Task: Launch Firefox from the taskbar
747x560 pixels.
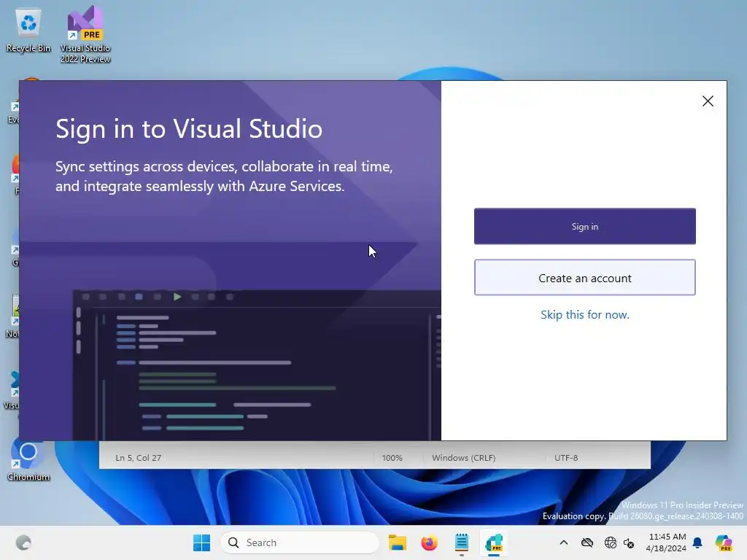Action: 429,542
